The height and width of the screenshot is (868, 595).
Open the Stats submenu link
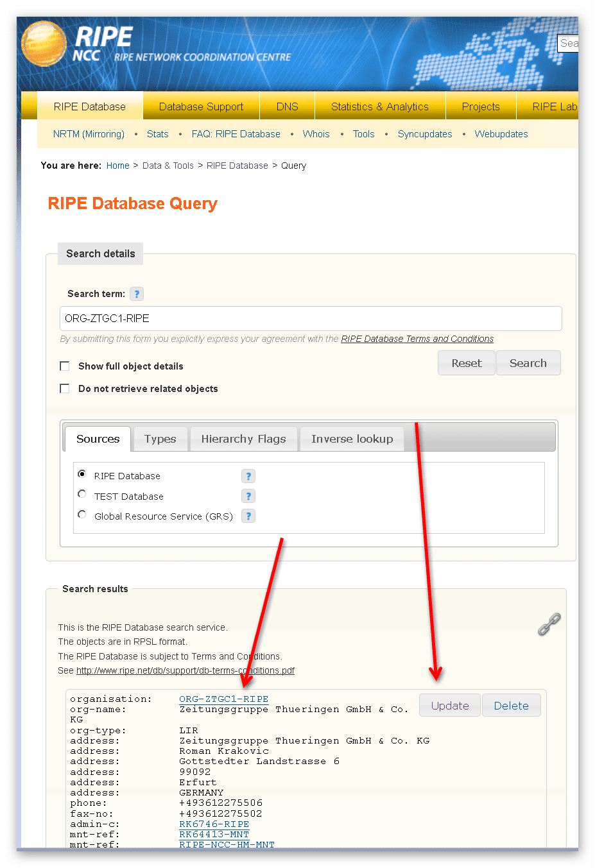tap(158, 134)
